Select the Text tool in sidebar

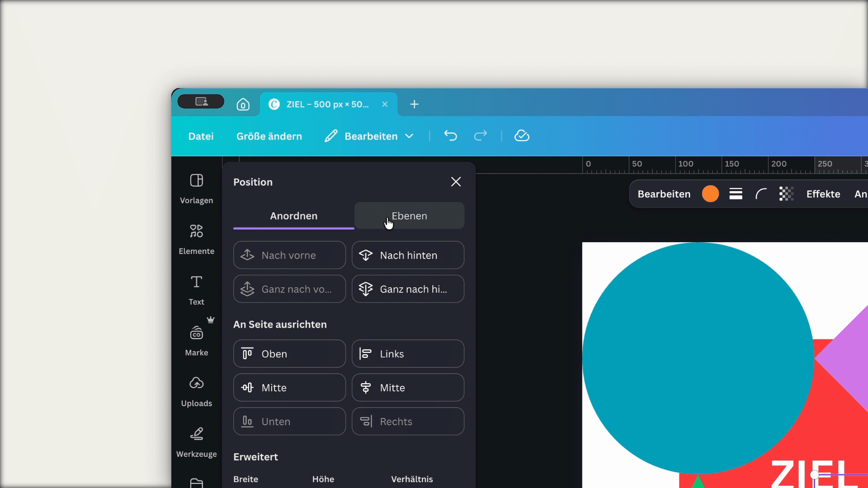[196, 290]
